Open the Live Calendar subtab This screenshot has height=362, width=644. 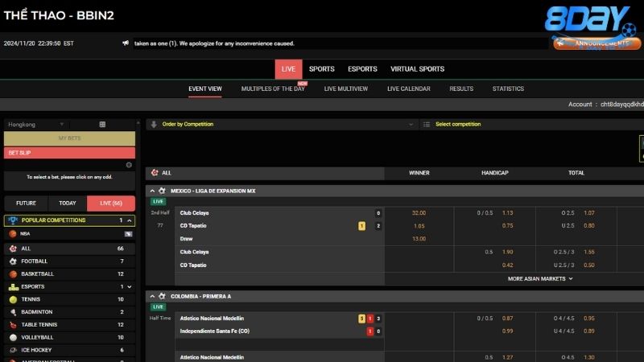409,88
